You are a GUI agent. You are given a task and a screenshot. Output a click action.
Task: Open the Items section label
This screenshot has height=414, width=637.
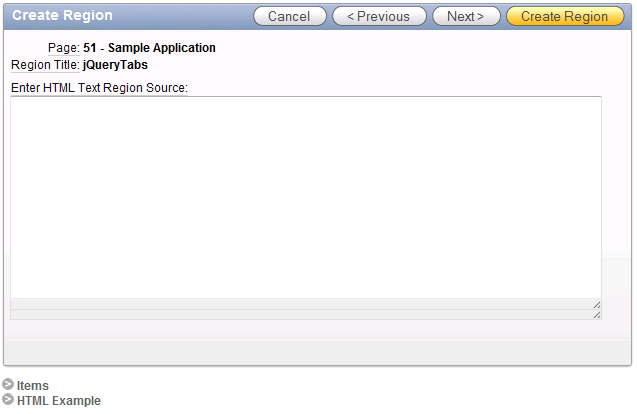tap(32, 385)
